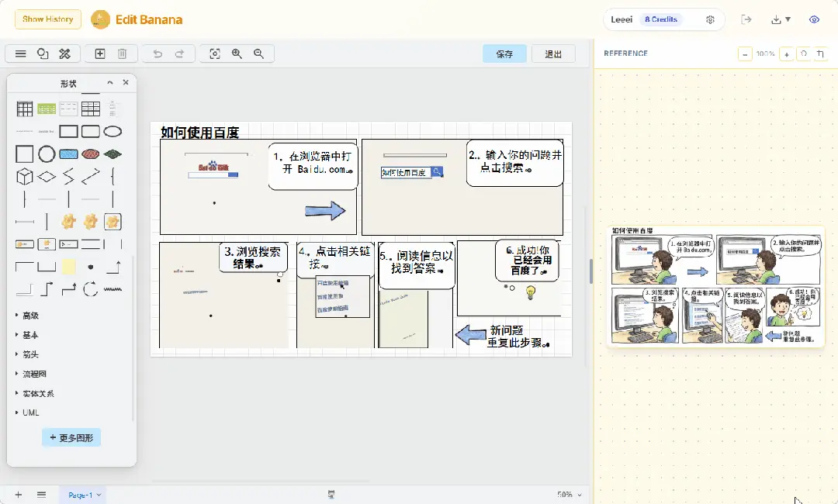Open the 50% zoom level dropdown

point(569,495)
